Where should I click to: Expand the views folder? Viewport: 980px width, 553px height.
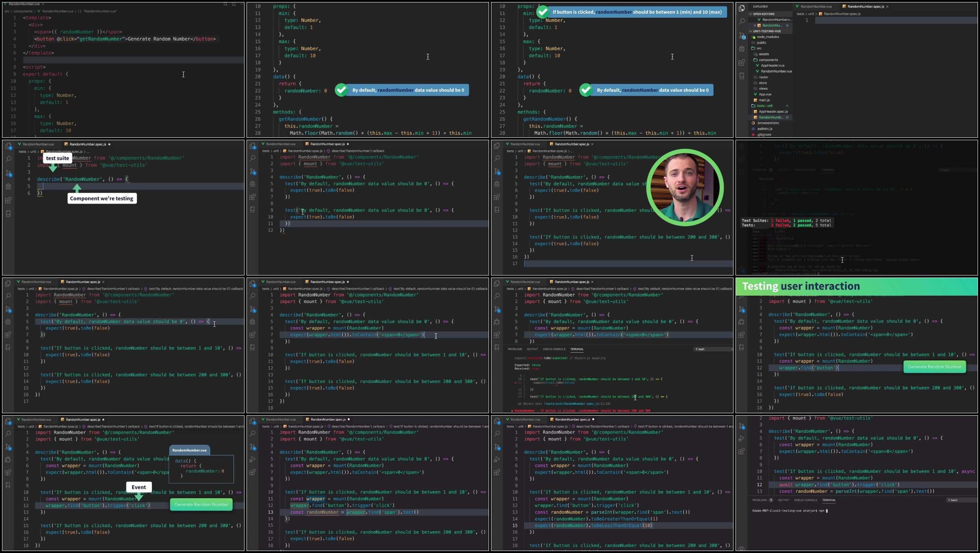[760, 88]
